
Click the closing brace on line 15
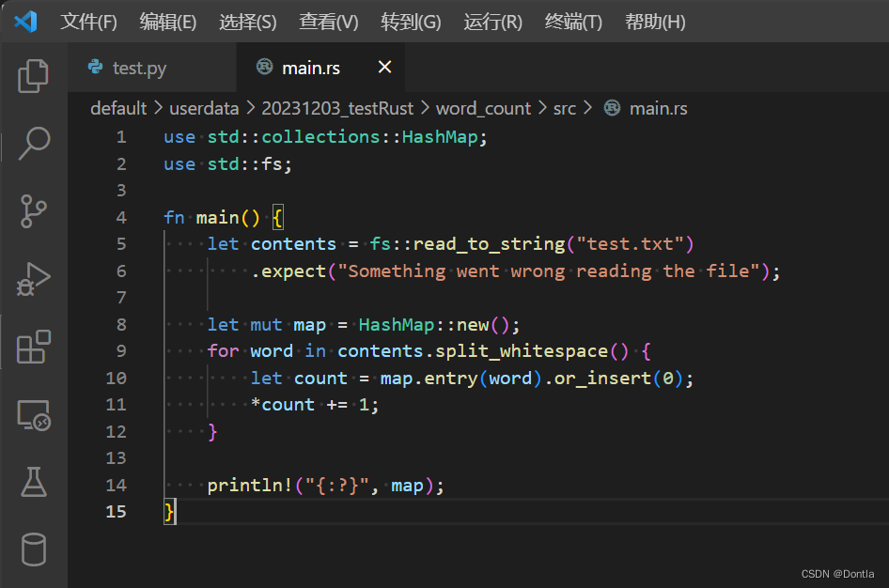point(169,512)
